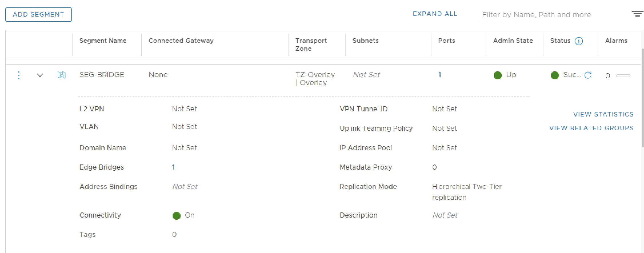Collapse the SEG-BRIDGE row chevron
The height and width of the screenshot is (253, 644).
pyautogui.click(x=40, y=75)
